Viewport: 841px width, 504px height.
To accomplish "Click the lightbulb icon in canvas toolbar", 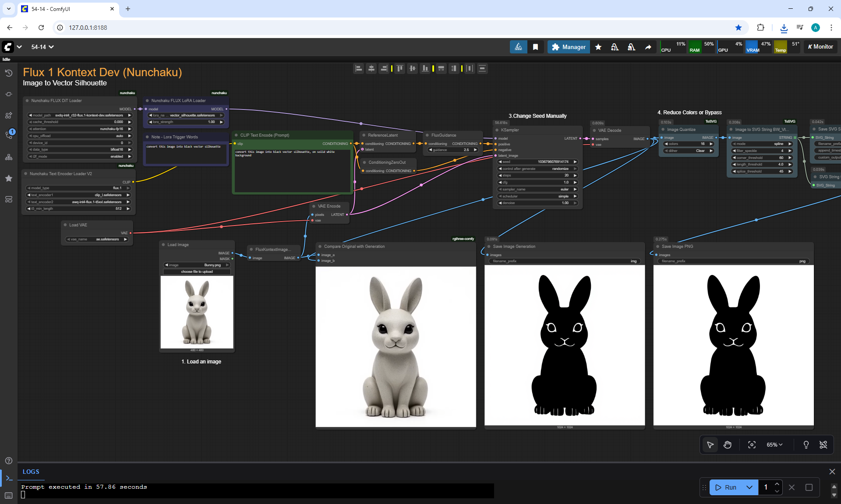I will click(806, 445).
